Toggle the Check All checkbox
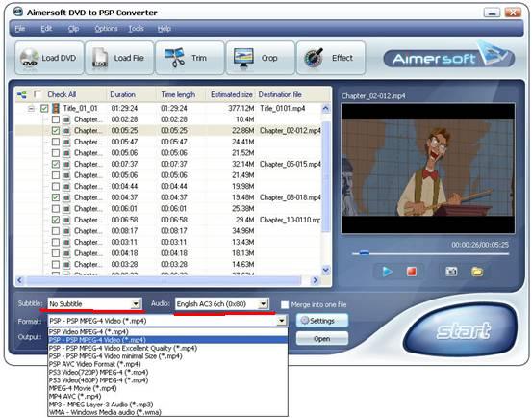The height and width of the screenshot is (418, 532). [38, 94]
